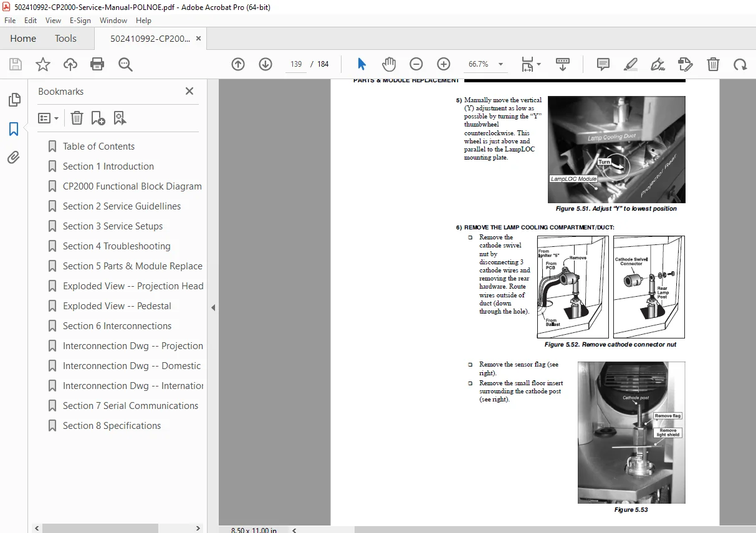The height and width of the screenshot is (533, 756).
Task: Find current bookmark icon
Action: (120, 118)
